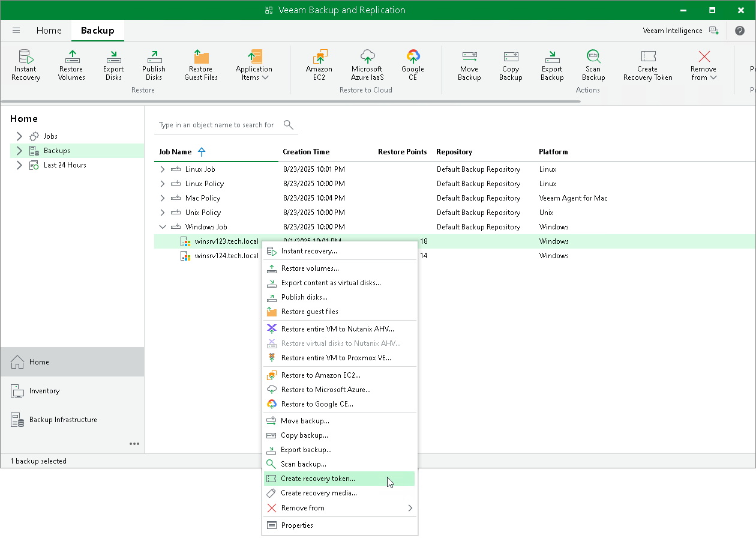756x538 pixels.
Task: Choose Properties in context menu
Action: [x=340, y=525]
